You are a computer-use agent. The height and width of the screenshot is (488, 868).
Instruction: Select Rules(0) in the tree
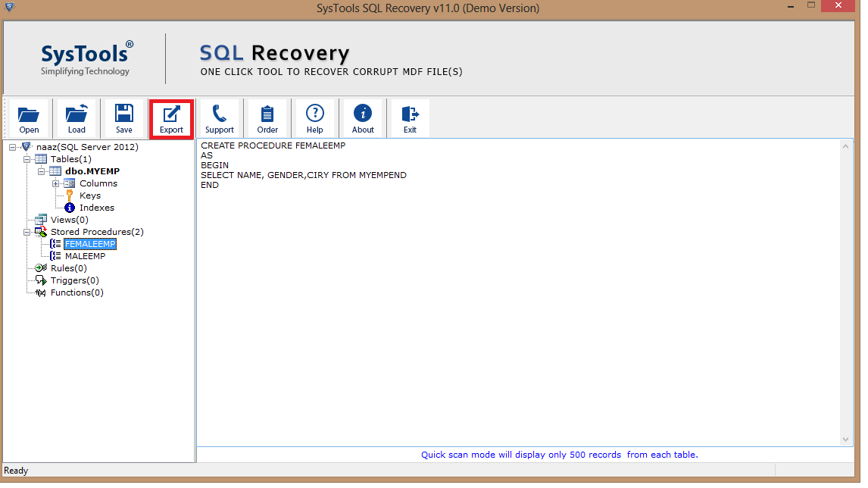(x=69, y=268)
